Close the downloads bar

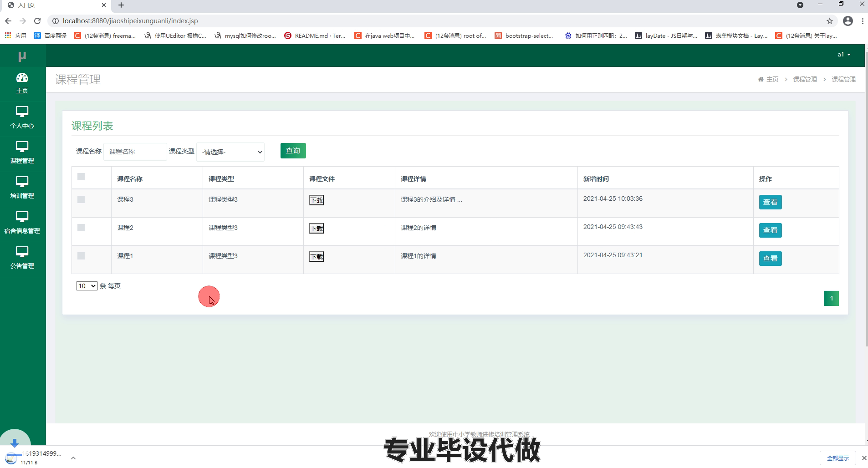pos(863,458)
